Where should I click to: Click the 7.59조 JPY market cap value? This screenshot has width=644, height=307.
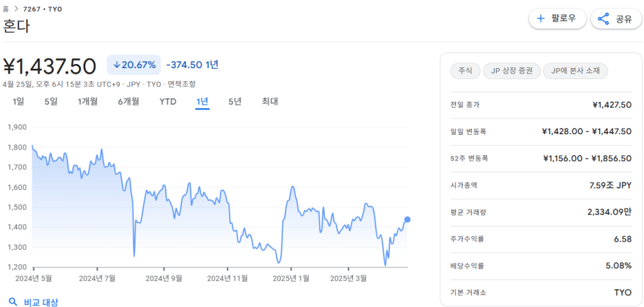[610, 185]
